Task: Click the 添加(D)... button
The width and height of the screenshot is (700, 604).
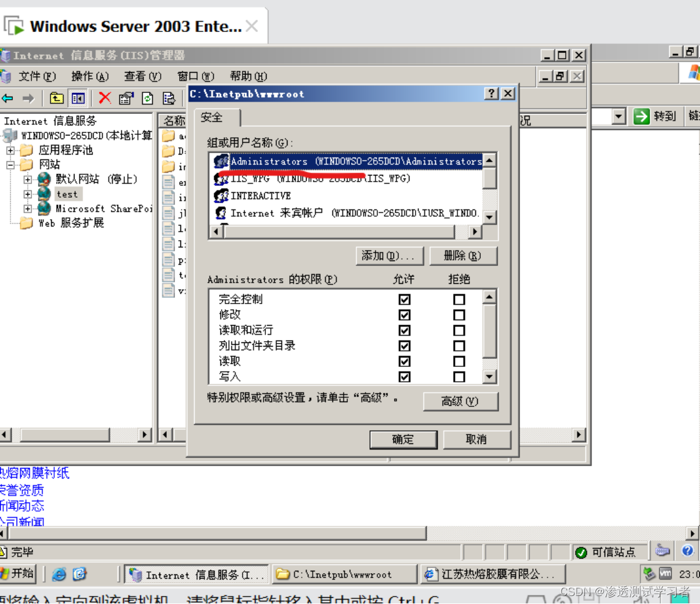Action: (388, 256)
